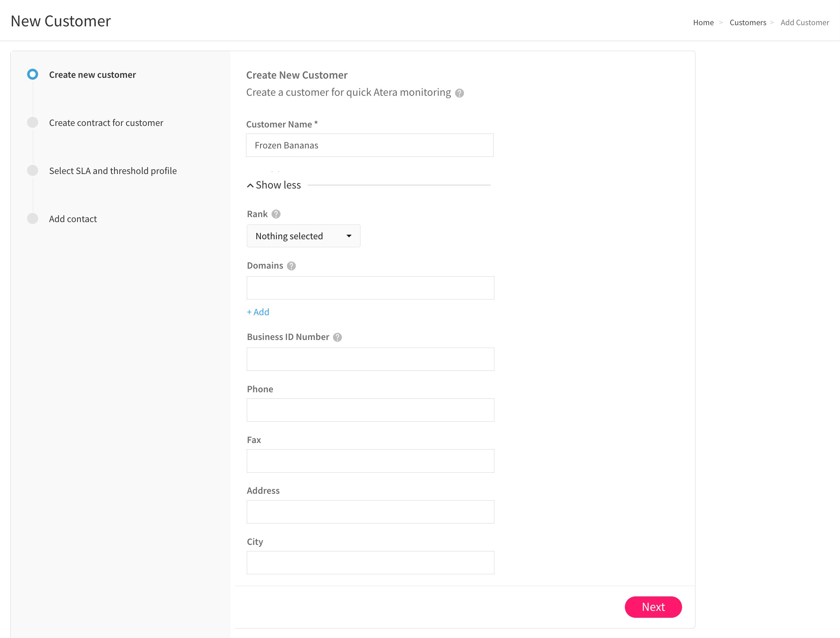Click the City field label
Screen dimensions: 840x638
point(255,542)
